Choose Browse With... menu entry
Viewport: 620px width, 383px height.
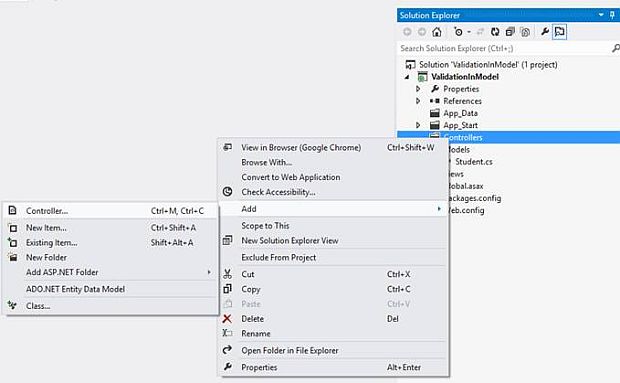click(x=333, y=162)
